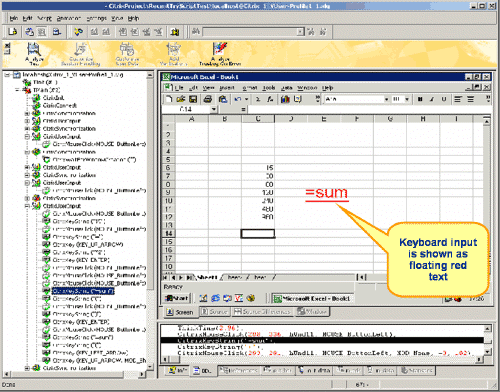Toggle the Bold button in Excel toolbar
Screen dimensions: 500x392
coord(420,99)
